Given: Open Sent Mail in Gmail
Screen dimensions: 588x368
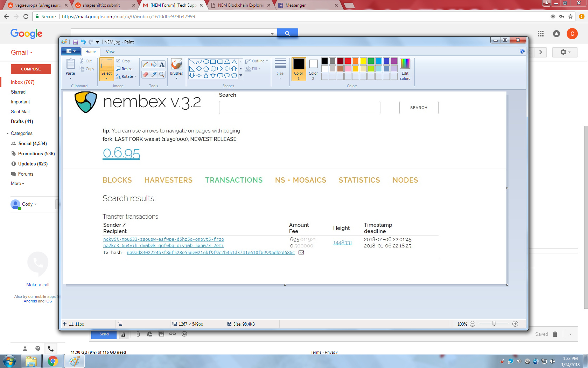Looking at the screenshot, I should pyautogui.click(x=20, y=111).
